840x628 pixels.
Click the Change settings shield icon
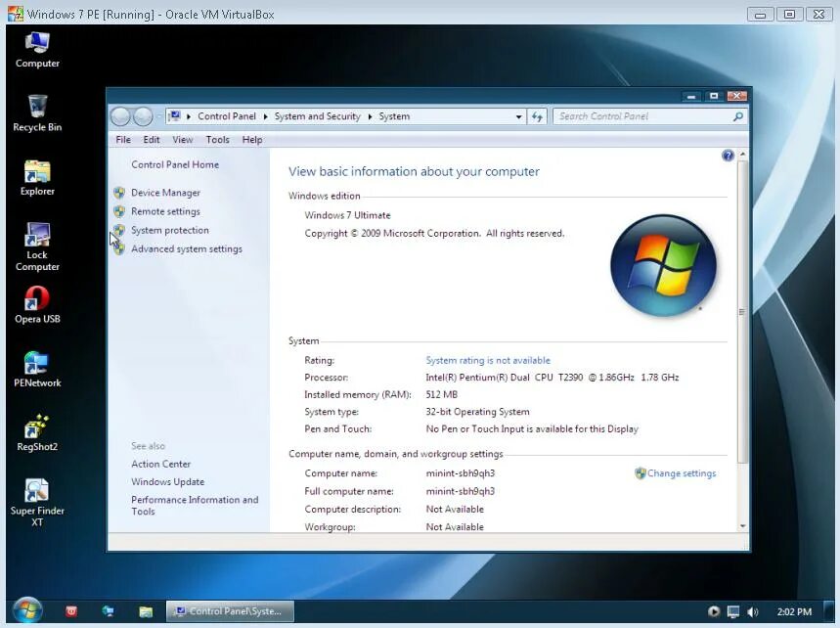(641, 473)
